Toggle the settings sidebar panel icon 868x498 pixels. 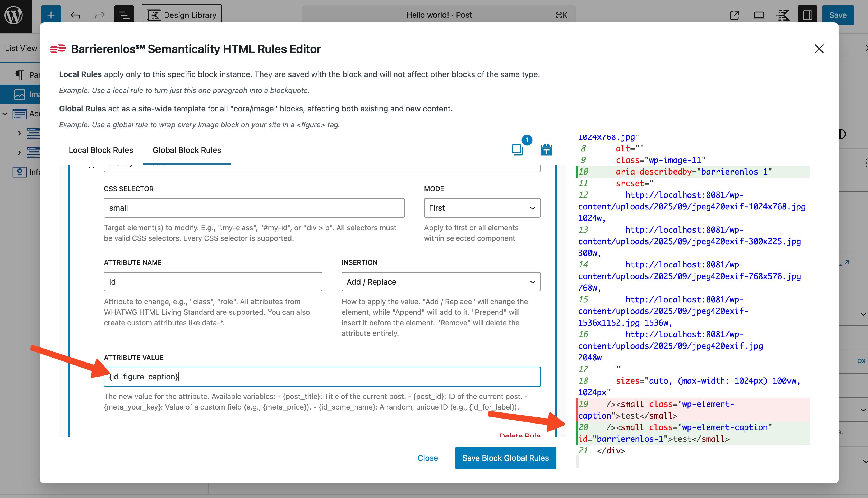(807, 15)
